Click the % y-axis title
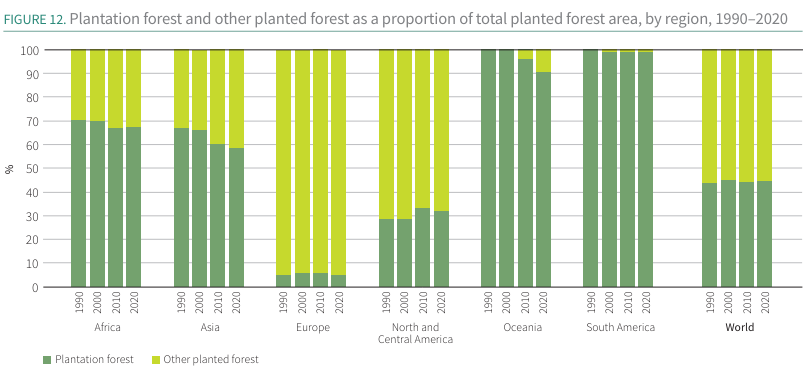This screenshot has width=810, height=371. point(9,169)
